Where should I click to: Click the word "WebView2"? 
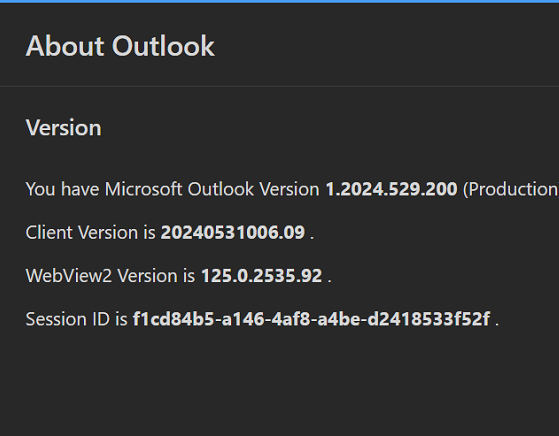(x=69, y=276)
